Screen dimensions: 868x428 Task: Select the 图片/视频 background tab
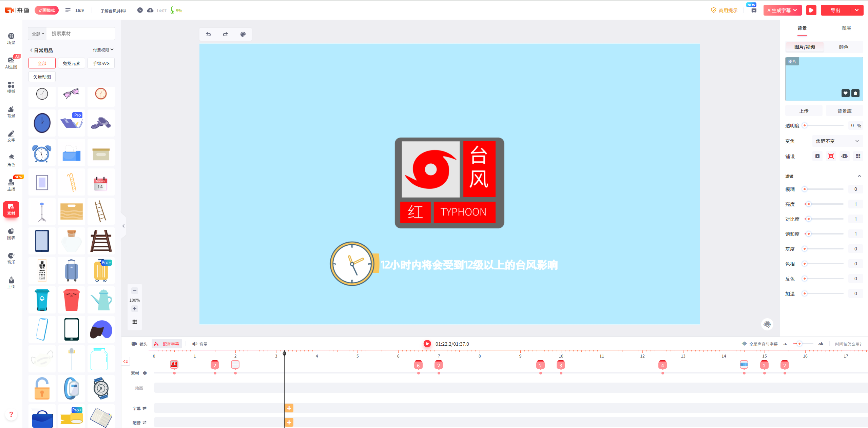coord(805,47)
